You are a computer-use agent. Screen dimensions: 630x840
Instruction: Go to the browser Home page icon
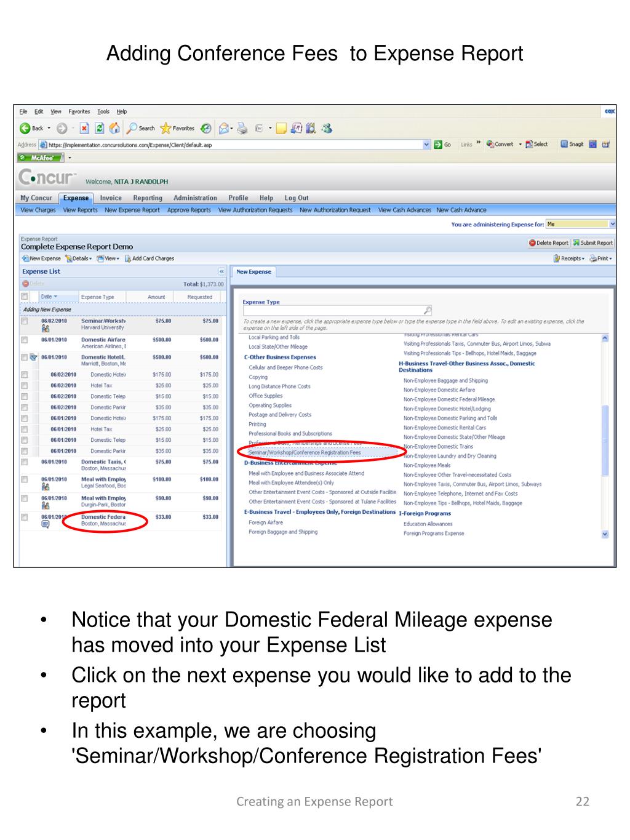click(x=114, y=129)
